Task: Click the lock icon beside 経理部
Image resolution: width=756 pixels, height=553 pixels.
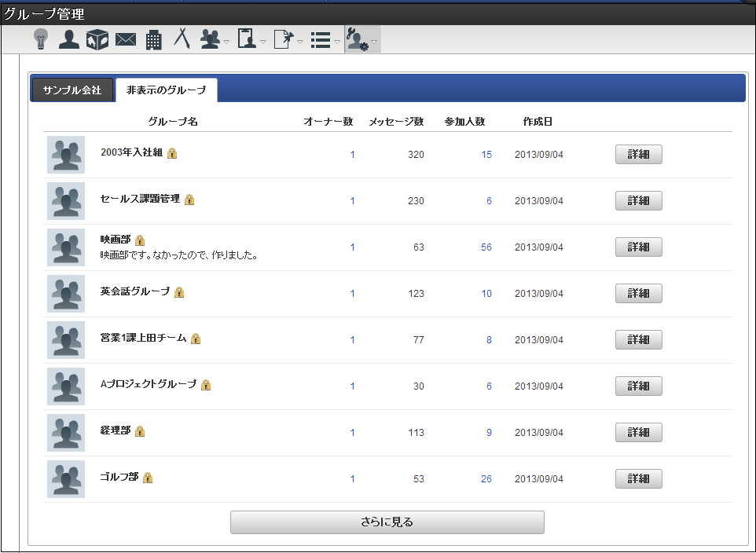Action: click(140, 431)
